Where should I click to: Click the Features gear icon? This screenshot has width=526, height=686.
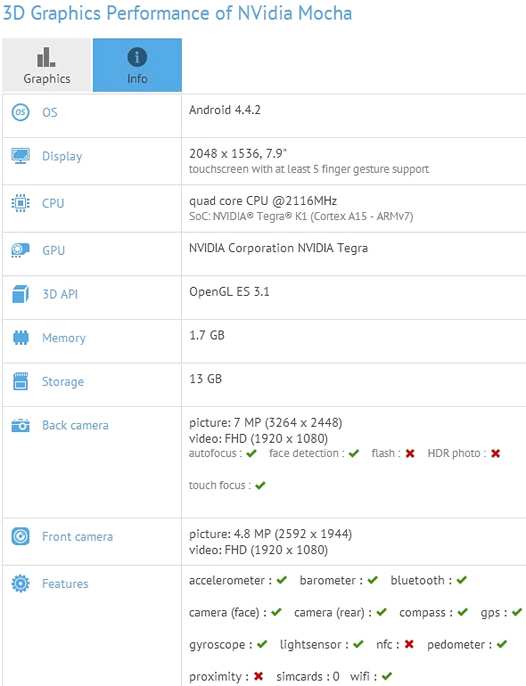coord(21,584)
